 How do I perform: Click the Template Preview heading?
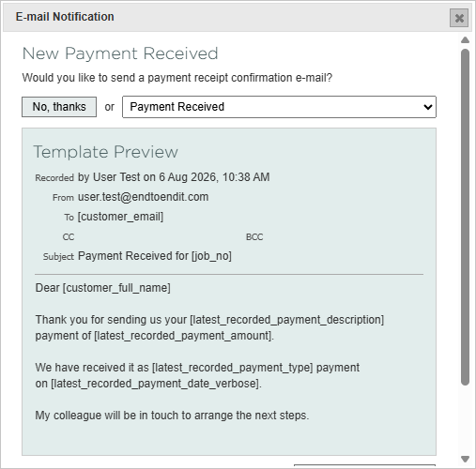click(106, 152)
